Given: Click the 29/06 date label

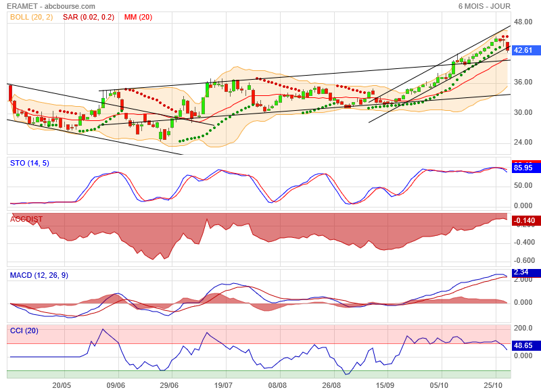Looking at the screenshot, I should point(170,385).
